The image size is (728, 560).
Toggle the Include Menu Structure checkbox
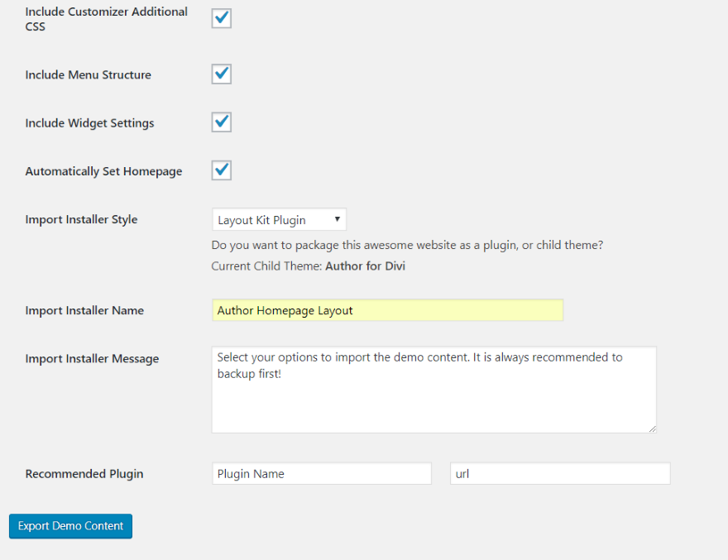coord(221,74)
